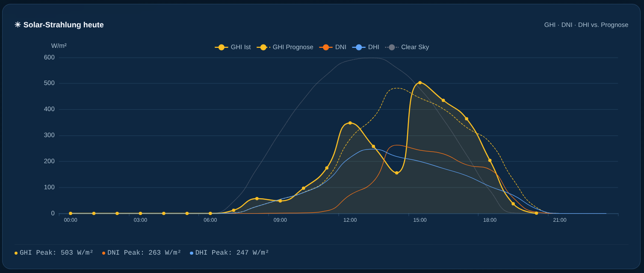Click the gray Clear Sky legend circle
Screen dimensions: 644x273
click(x=392, y=47)
